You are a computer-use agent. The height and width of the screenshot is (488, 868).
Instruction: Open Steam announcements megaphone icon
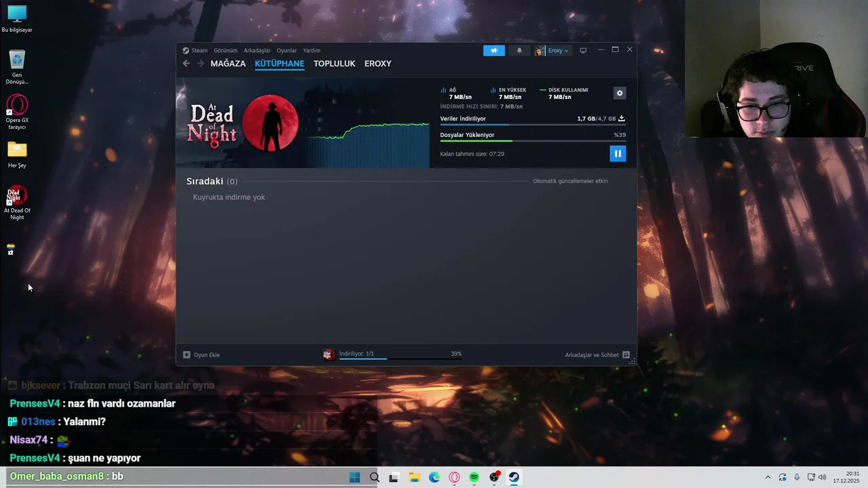click(494, 50)
